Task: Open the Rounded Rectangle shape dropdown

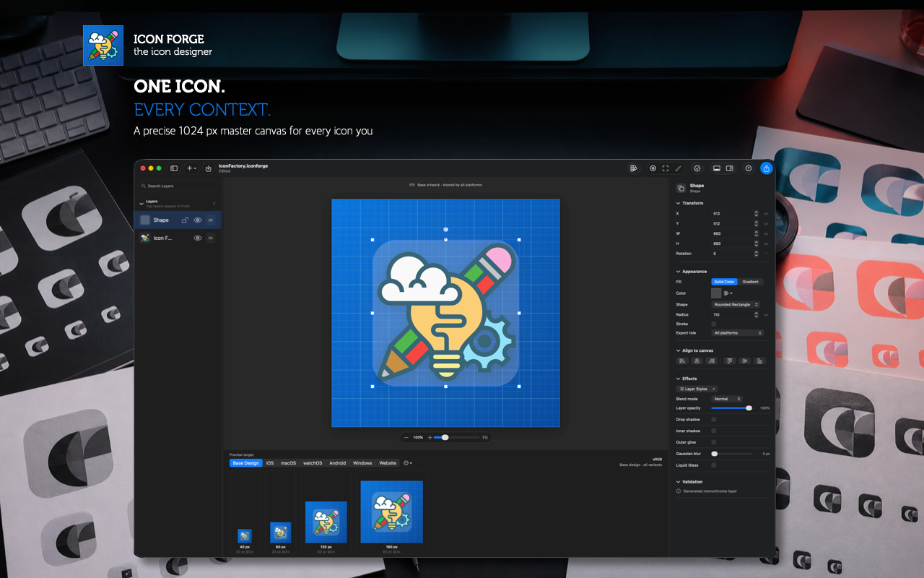Action: click(x=736, y=305)
